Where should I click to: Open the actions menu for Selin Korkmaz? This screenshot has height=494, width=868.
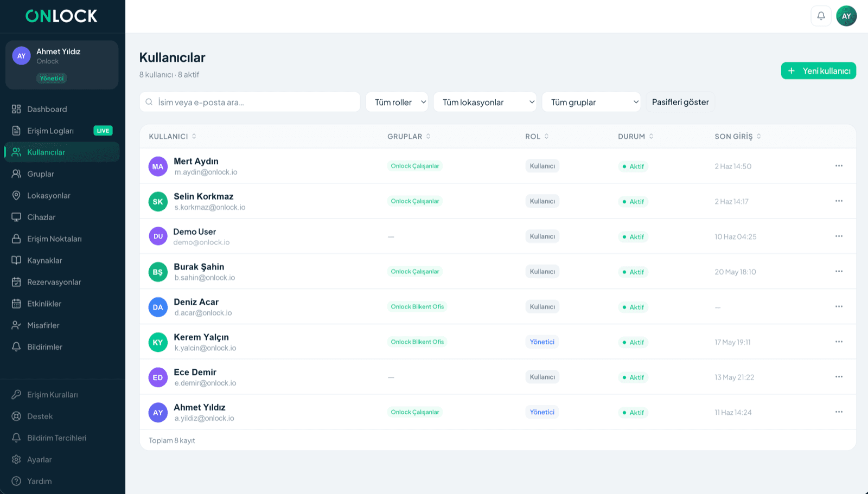pos(839,201)
